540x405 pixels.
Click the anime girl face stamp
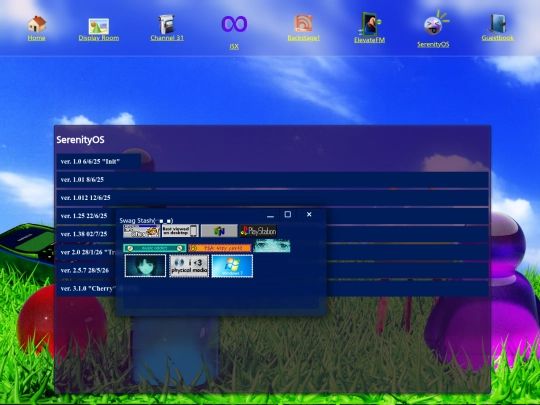pos(145,266)
